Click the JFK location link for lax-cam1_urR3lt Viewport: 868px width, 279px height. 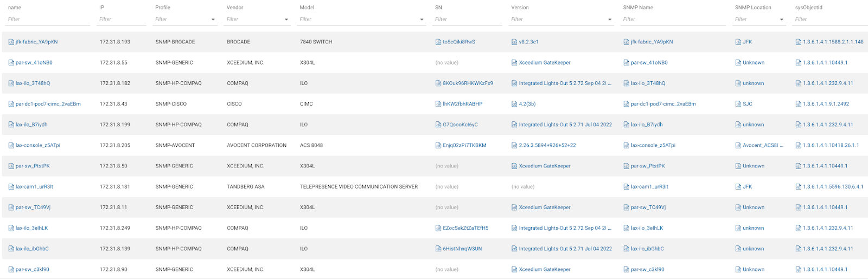coord(748,187)
